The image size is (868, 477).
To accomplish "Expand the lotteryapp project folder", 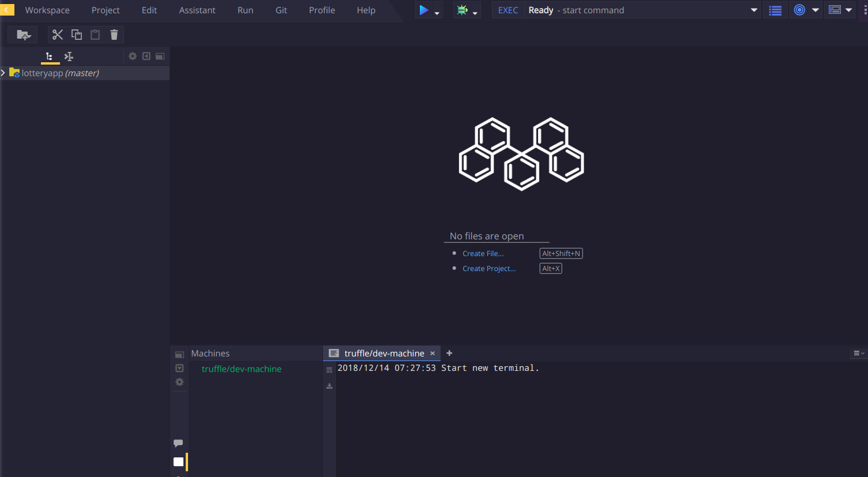I will tap(3, 73).
